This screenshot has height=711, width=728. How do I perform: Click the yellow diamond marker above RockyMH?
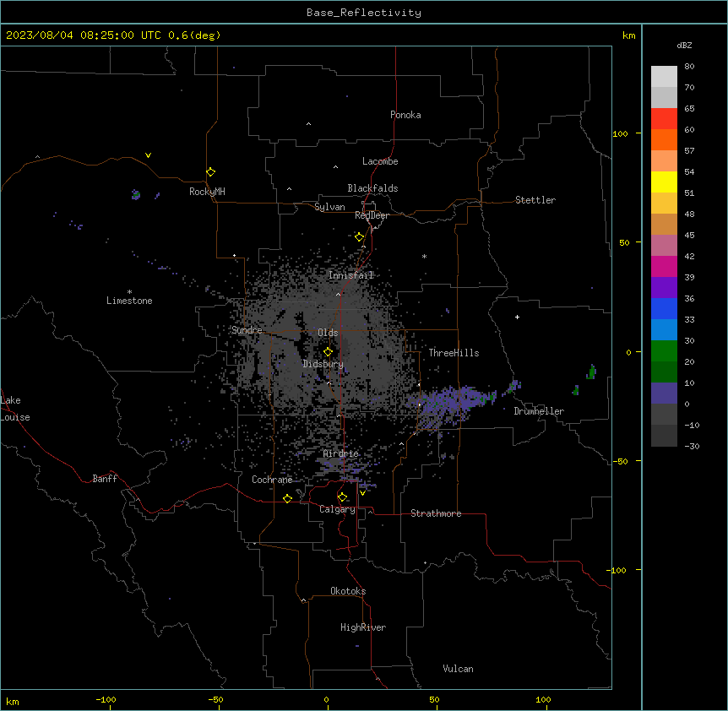[x=211, y=172]
